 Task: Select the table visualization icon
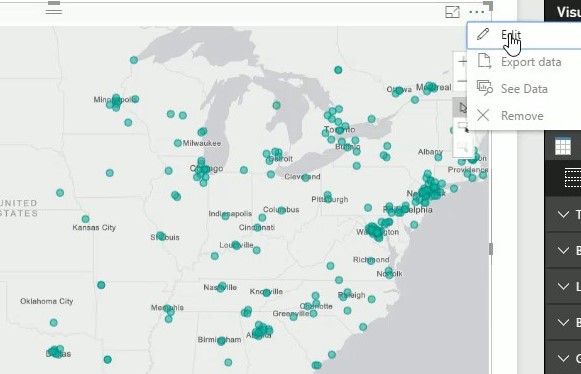[x=563, y=146]
